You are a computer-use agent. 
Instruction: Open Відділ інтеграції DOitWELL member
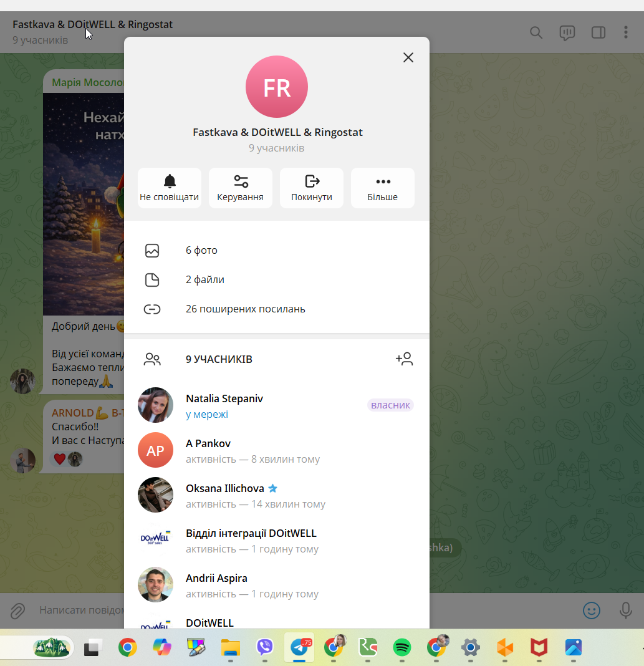277,540
